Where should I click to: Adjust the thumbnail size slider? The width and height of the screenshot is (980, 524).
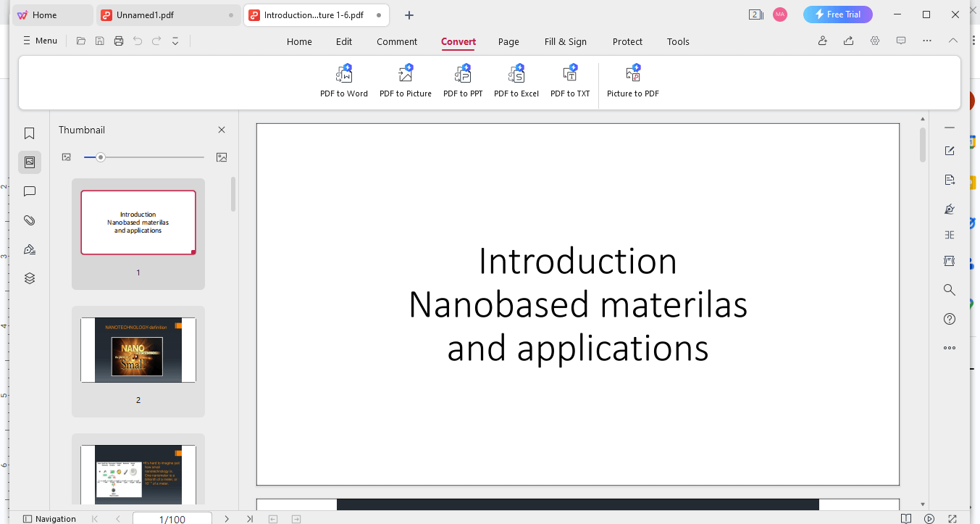tap(101, 157)
